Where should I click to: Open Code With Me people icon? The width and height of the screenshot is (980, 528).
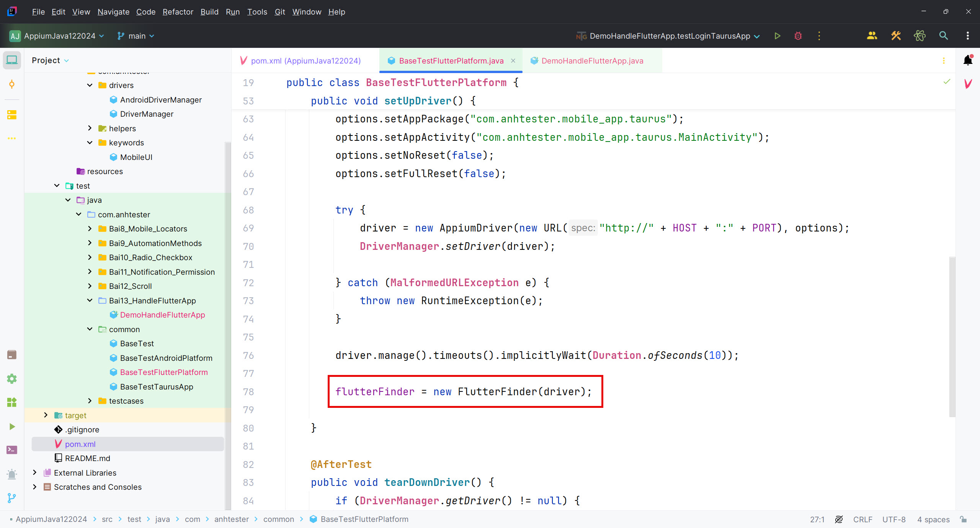pyautogui.click(x=872, y=36)
